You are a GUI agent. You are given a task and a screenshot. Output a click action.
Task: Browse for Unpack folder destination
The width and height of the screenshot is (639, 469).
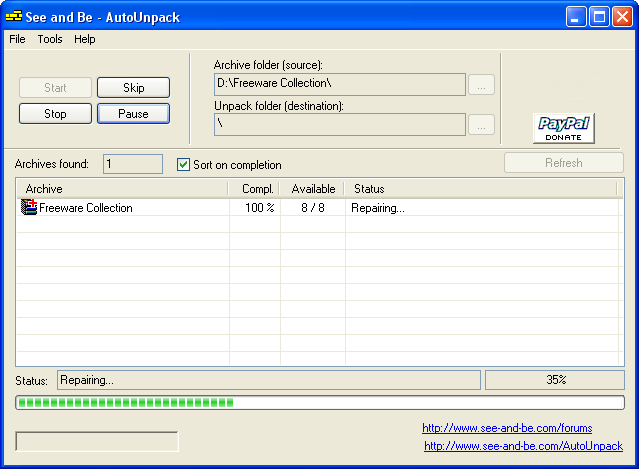[x=481, y=125]
